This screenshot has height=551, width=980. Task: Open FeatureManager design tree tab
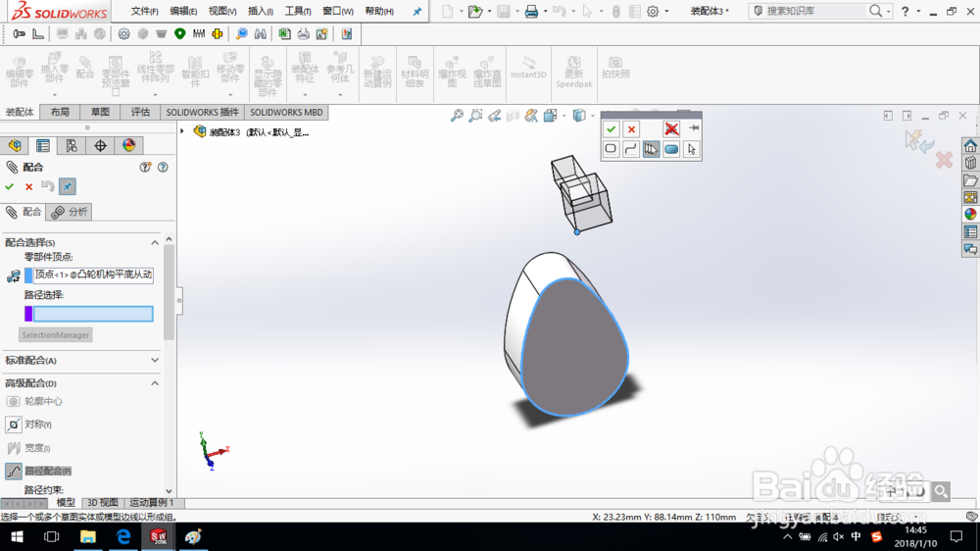point(15,146)
